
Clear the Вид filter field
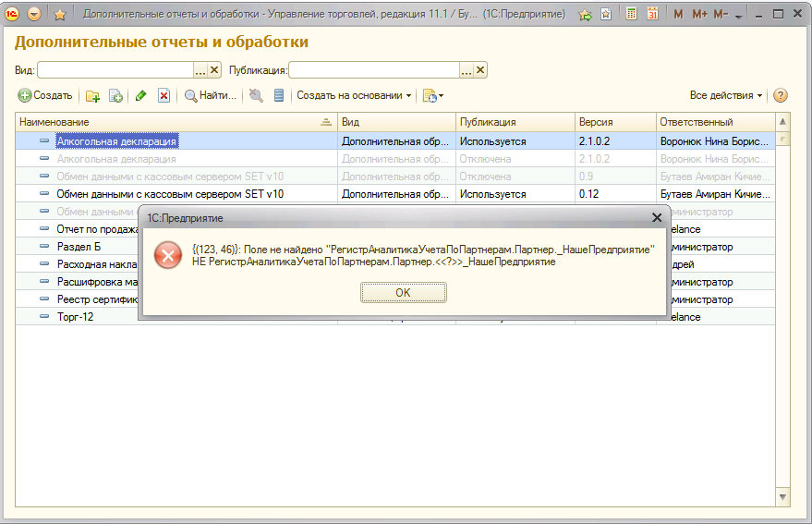pos(214,70)
